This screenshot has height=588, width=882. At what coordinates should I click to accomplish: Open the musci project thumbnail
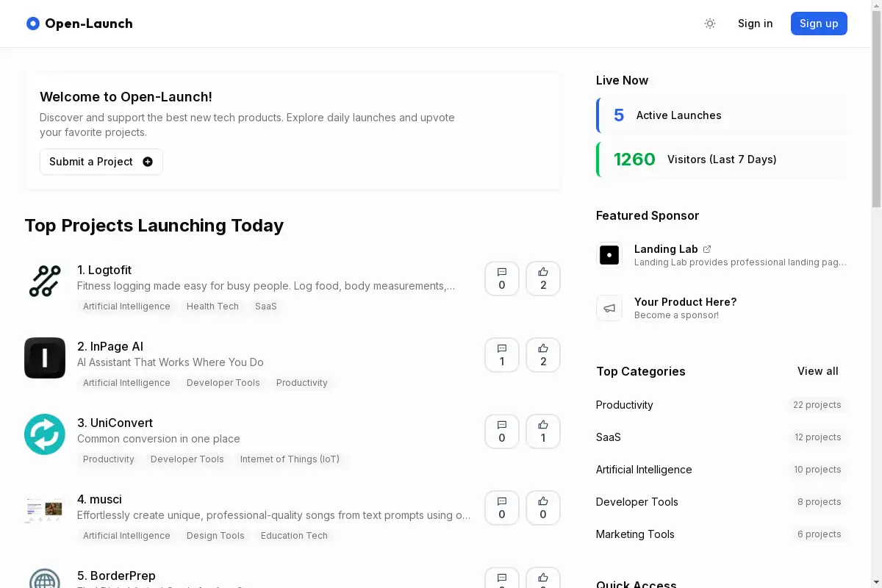click(45, 511)
